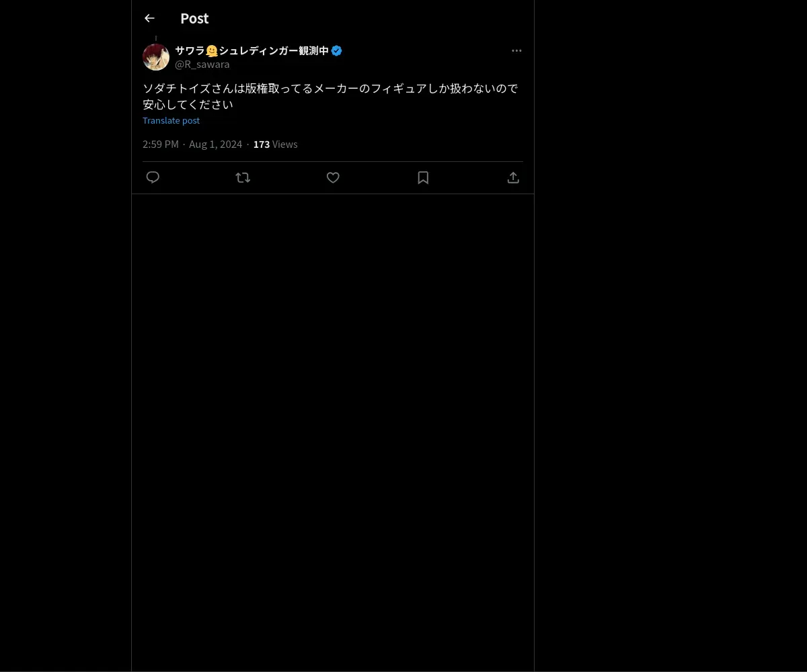Click the display name サワラ

190,50
